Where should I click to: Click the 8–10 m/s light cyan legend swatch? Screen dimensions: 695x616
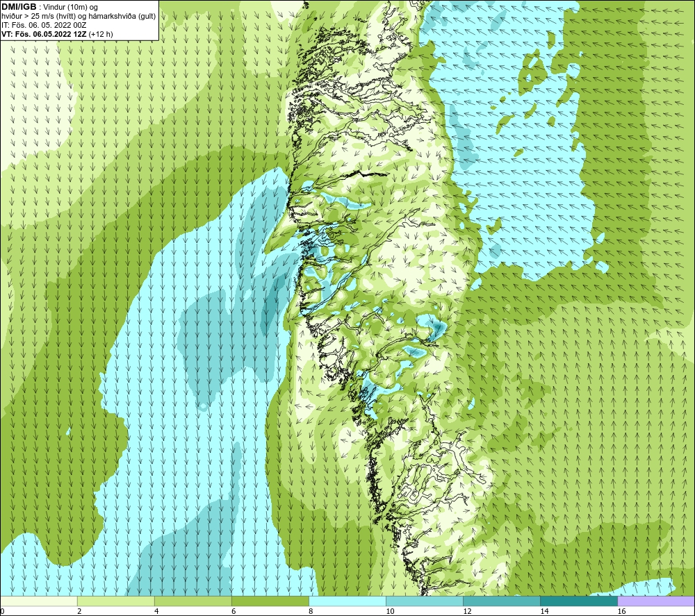[x=347, y=601]
